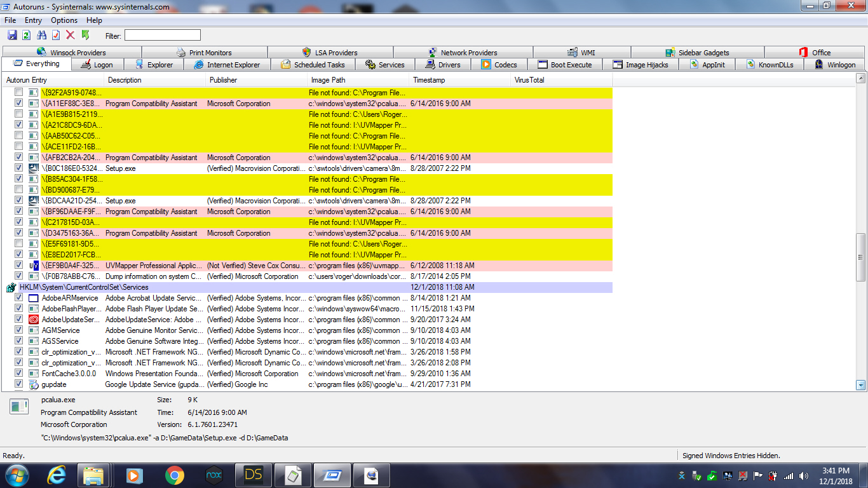Image resolution: width=868 pixels, height=488 pixels.
Task: Open the Drivers tab
Action: coord(443,65)
